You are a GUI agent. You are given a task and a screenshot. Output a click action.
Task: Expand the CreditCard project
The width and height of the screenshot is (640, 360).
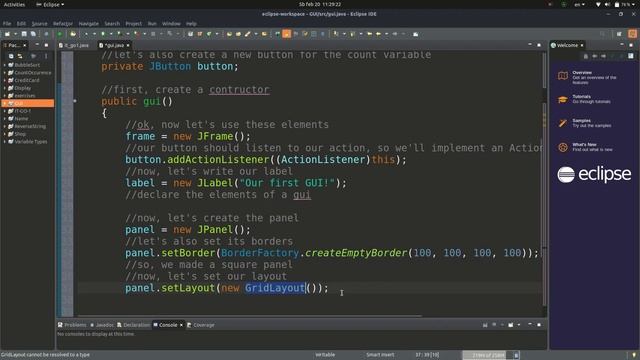(x=4, y=80)
